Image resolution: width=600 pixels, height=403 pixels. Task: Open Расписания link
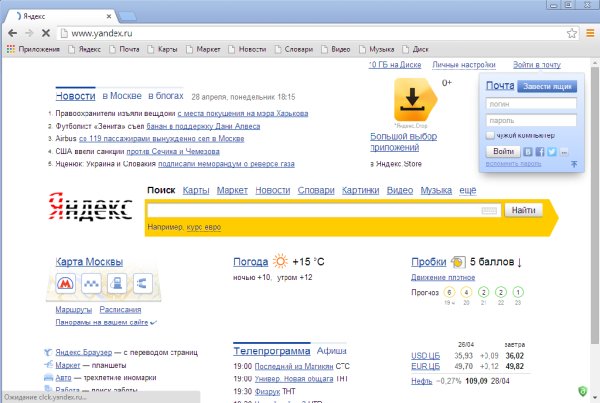[120, 310]
